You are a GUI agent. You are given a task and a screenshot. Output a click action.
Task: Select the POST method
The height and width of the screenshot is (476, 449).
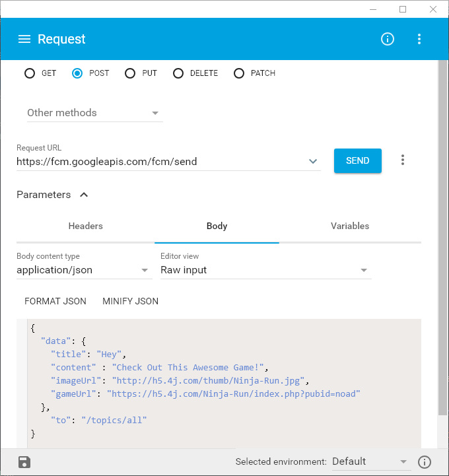point(77,73)
